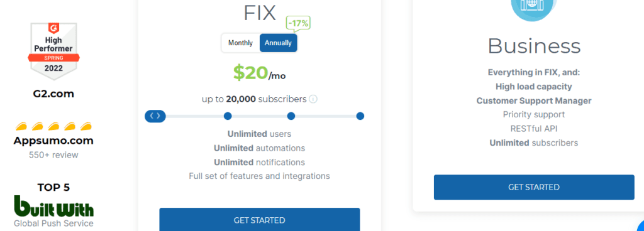644x231 pixels.
Task: Open the subscribers info icon
Action: (313, 99)
